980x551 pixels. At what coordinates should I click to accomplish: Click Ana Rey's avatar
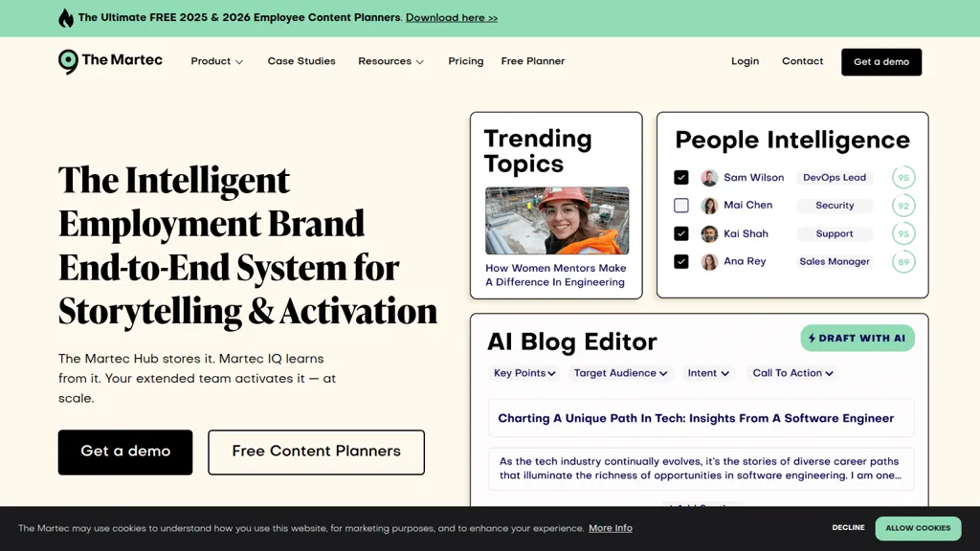pos(709,262)
